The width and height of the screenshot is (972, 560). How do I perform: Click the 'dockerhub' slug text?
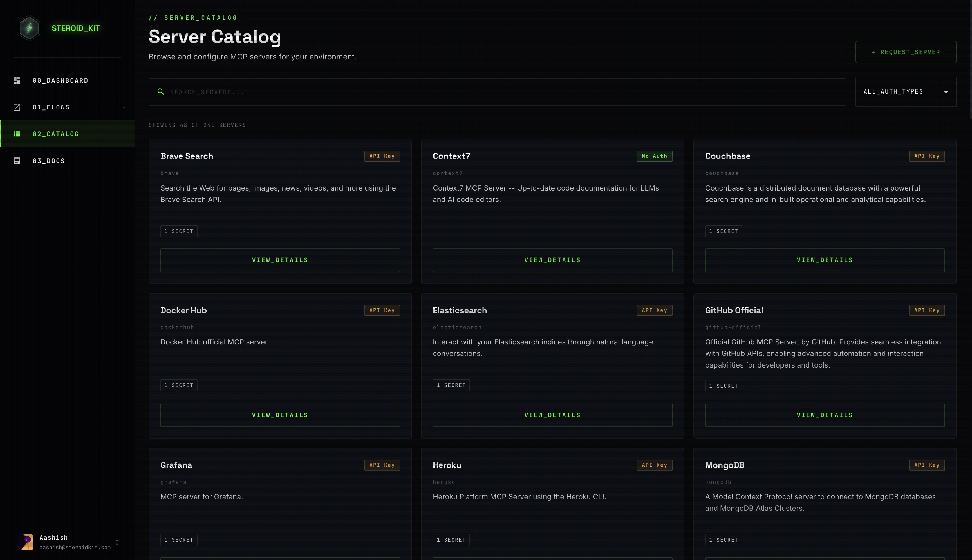(x=177, y=327)
